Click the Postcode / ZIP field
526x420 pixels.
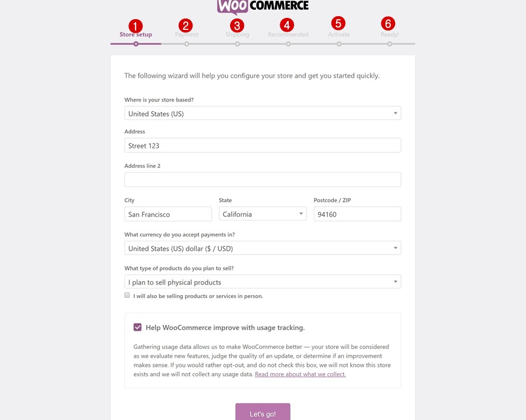(357, 214)
